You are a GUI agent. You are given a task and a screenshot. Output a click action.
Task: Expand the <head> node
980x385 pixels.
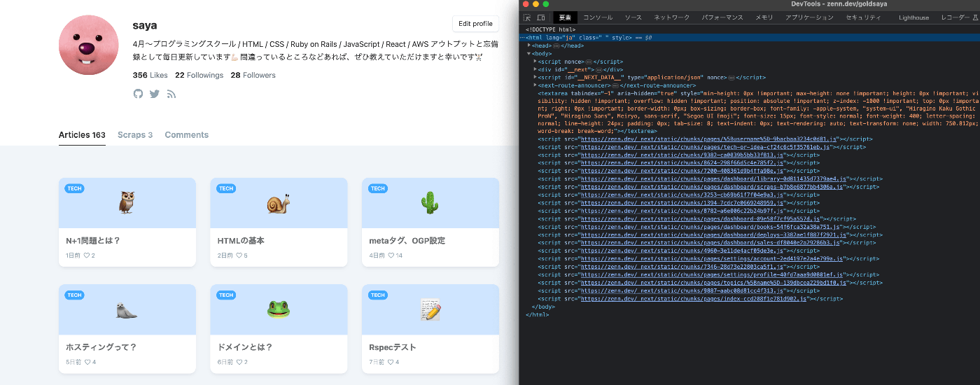[x=529, y=45]
